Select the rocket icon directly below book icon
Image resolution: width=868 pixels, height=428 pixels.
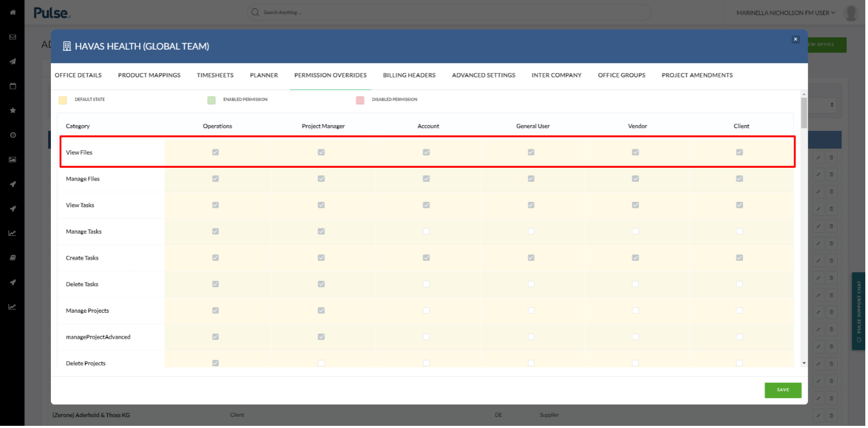(12, 283)
